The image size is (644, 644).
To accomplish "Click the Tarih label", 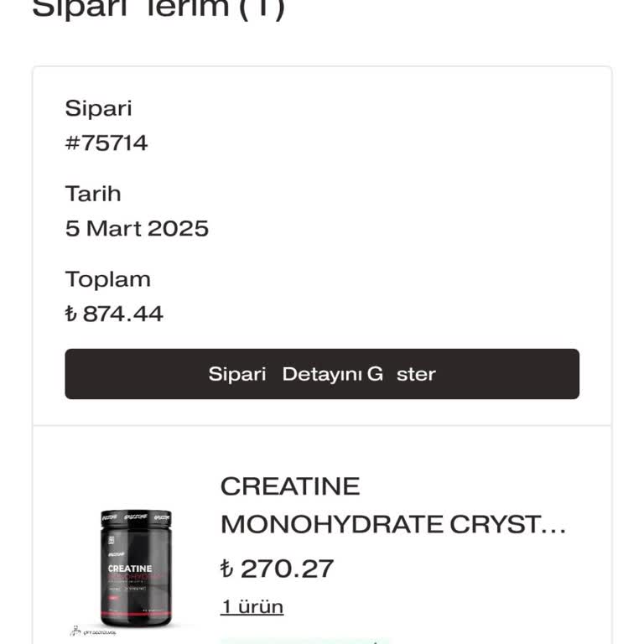I will point(93,194).
